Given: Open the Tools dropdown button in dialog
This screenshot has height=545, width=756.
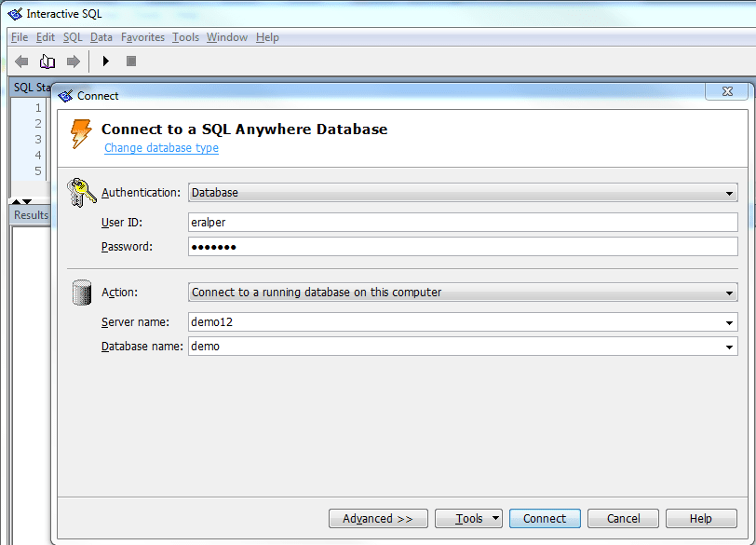Looking at the screenshot, I should coord(468,519).
